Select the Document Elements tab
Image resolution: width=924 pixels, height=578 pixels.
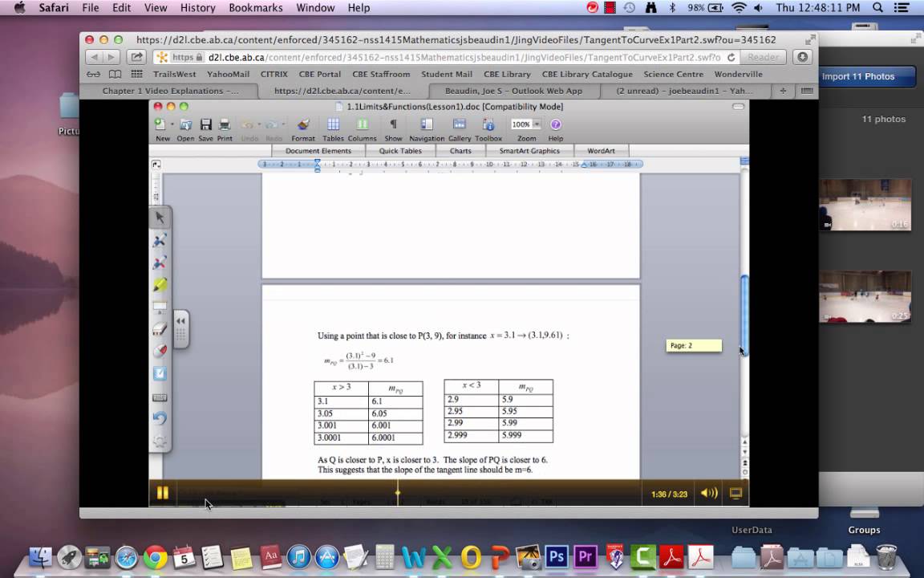(x=318, y=151)
